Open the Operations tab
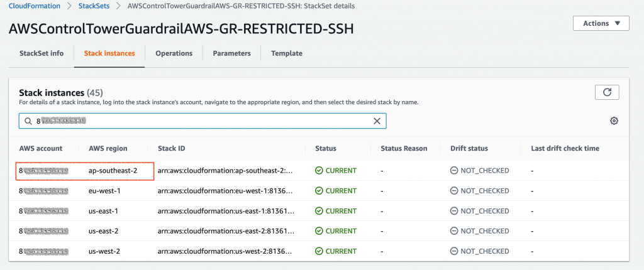This screenshot has height=270, width=644. 174,53
